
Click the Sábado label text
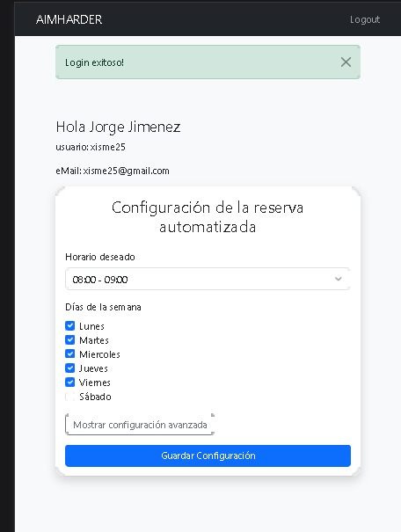point(95,397)
